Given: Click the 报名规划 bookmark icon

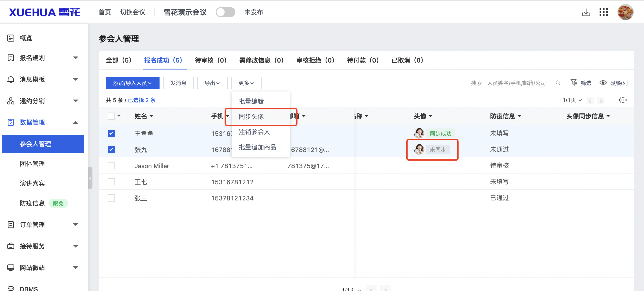Looking at the screenshot, I should tap(11, 58).
